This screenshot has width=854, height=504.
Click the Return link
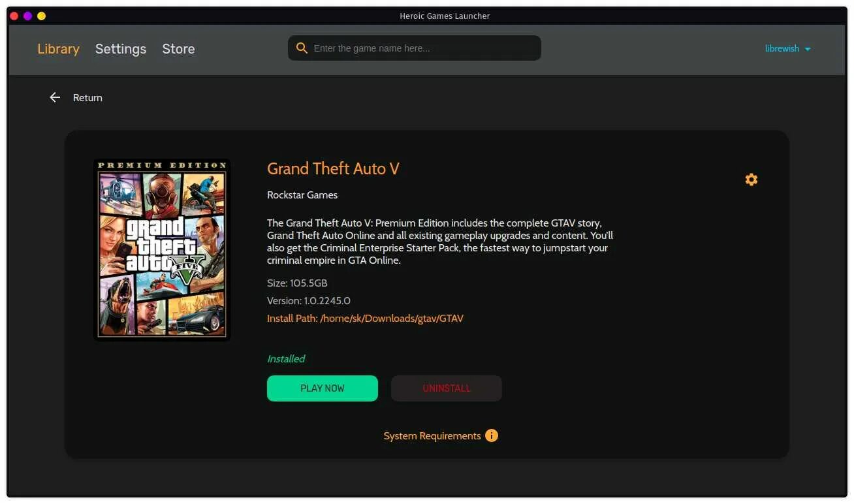coord(87,97)
